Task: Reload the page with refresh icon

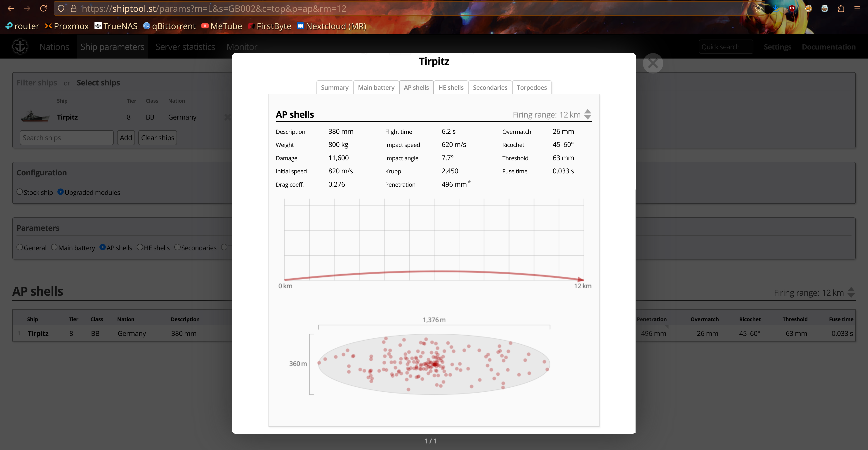Action: (43, 8)
